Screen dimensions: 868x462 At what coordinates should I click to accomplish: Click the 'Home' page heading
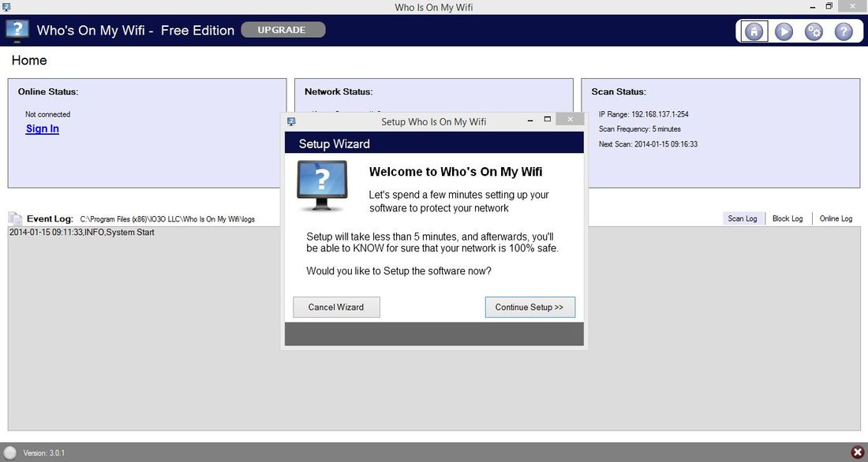coord(29,60)
